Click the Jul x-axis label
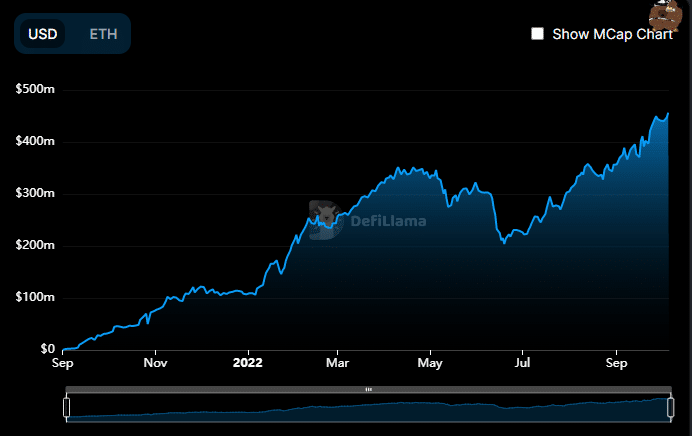This screenshot has width=692, height=436. coord(522,363)
